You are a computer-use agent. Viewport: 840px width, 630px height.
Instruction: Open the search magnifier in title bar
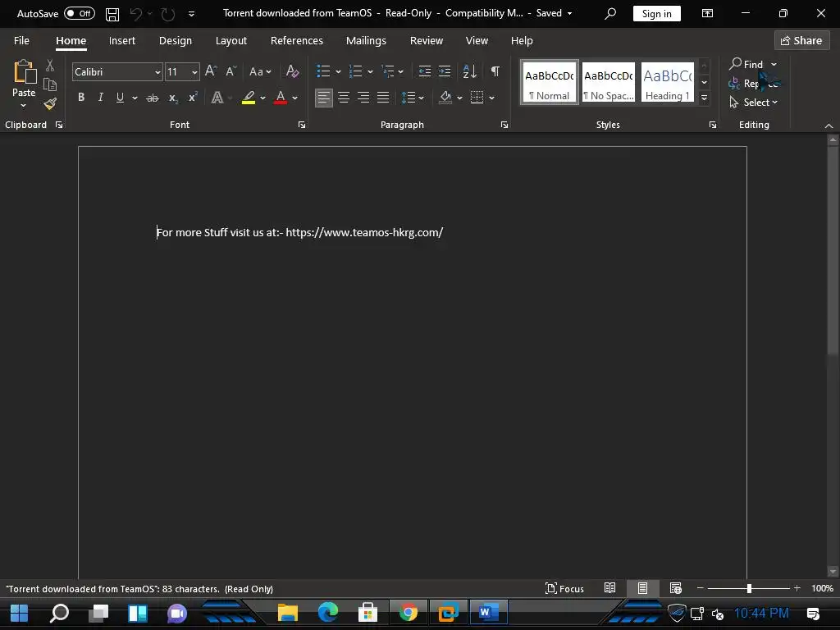(610, 13)
